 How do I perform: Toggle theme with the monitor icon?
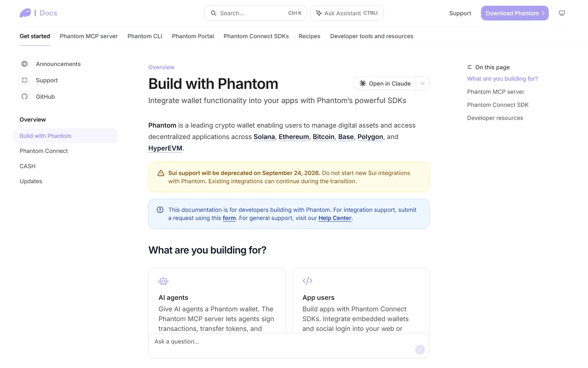click(x=562, y=13)
